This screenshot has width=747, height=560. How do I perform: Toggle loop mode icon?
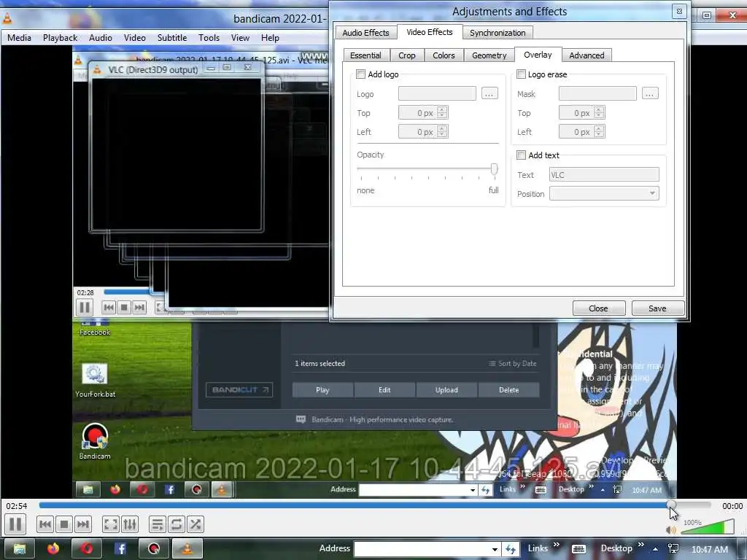tap(177, 525)
